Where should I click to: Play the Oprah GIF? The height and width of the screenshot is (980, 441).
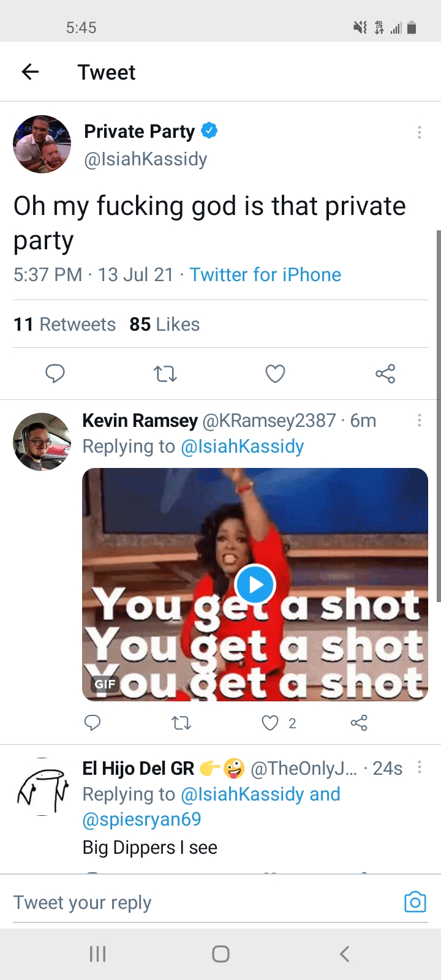pos(255,584)
